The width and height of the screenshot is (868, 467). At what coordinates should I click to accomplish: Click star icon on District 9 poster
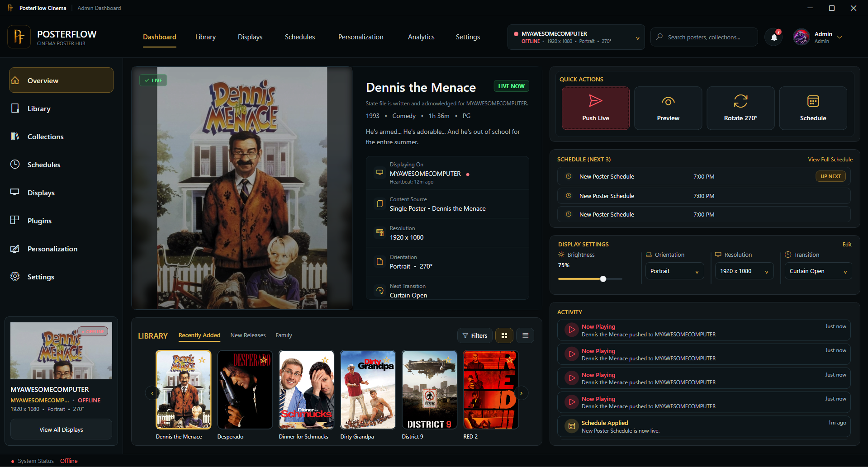point(448,360)
